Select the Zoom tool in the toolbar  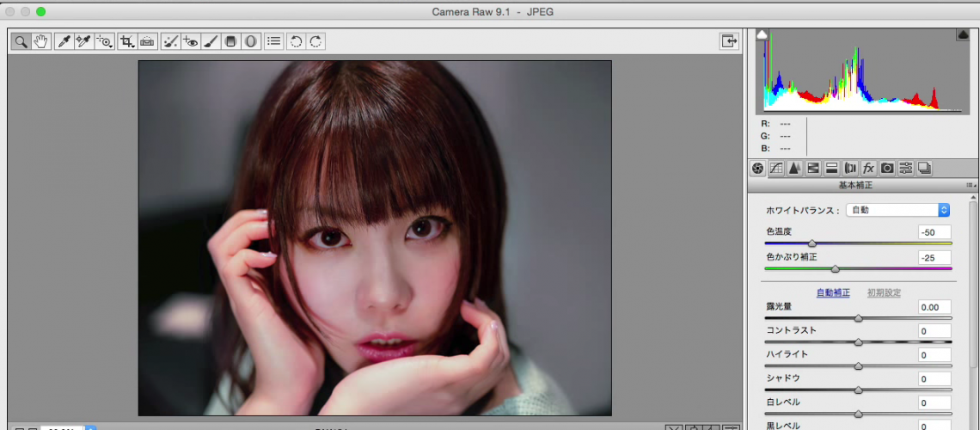20,41
